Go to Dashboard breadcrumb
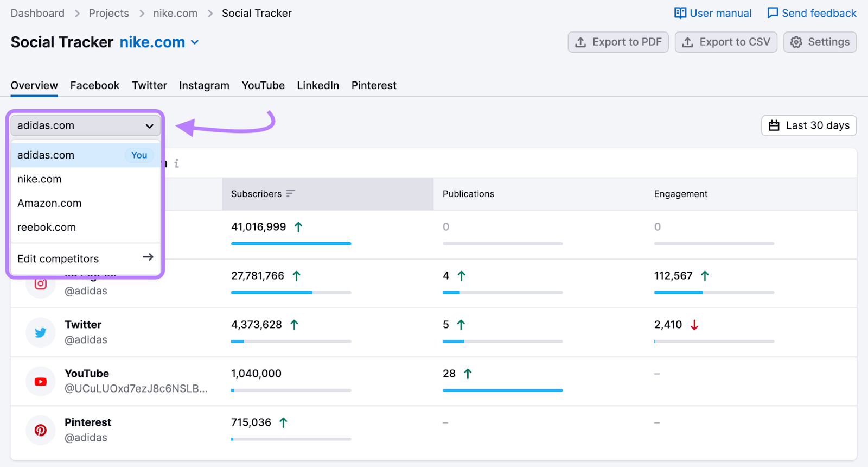 pos(37,13)
